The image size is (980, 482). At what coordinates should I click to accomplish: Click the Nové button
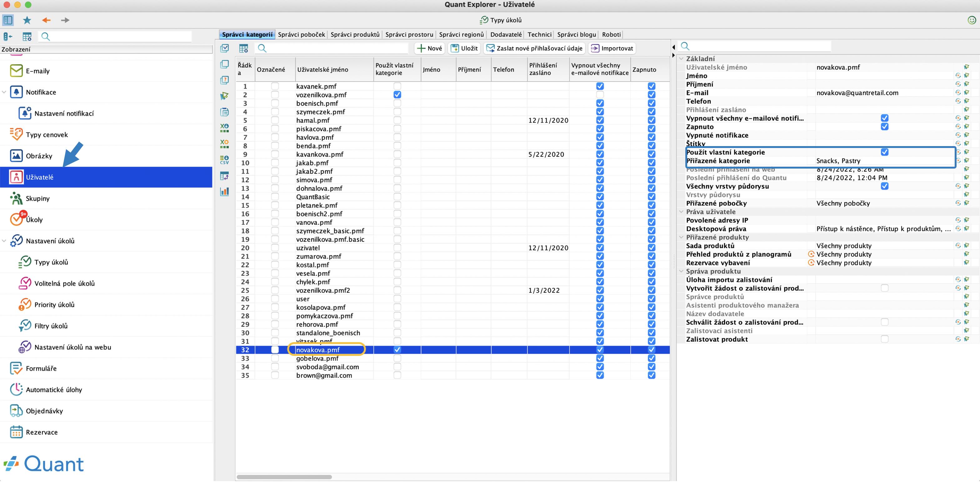(429, 48)
